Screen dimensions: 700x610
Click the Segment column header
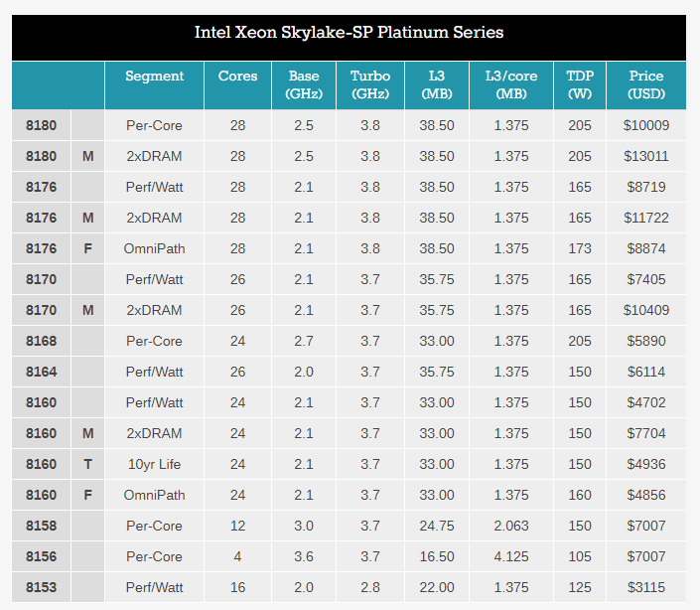pyautogui.click(x=154, y=76)
